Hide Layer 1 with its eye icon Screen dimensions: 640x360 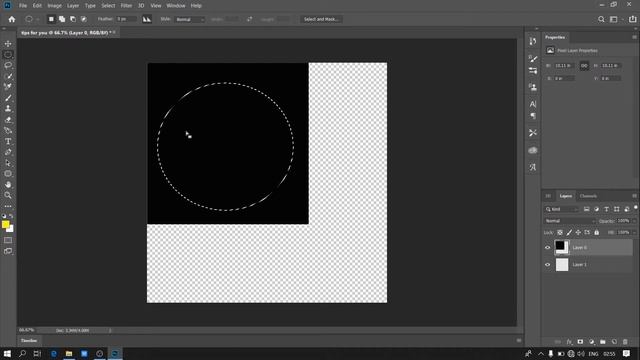pos(547,264)
